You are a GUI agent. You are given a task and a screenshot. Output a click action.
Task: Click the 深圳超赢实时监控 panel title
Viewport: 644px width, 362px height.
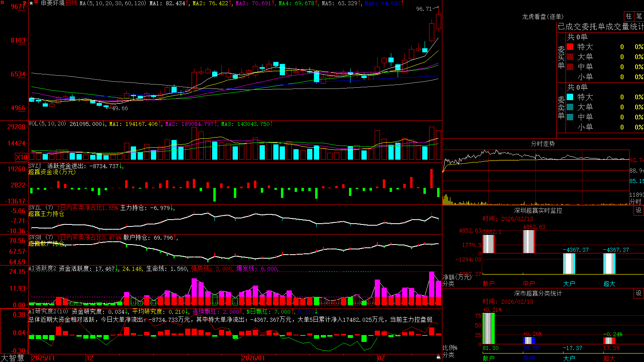[538, 210]
